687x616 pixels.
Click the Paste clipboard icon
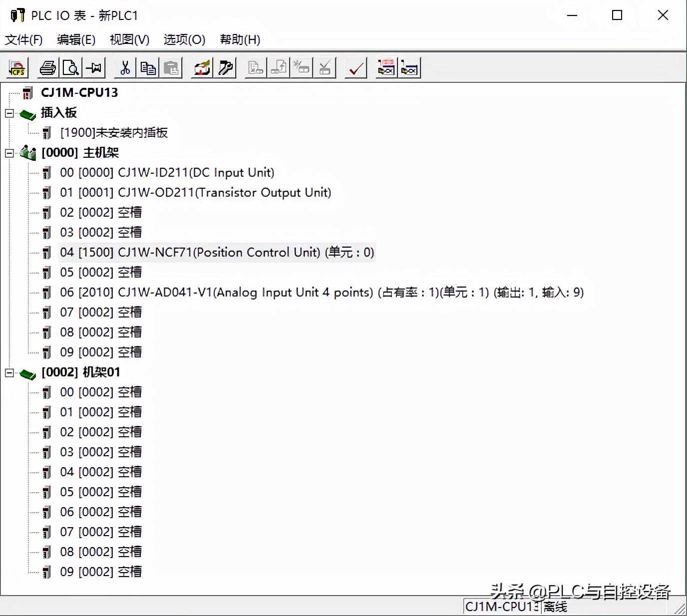tap(171, 68)
